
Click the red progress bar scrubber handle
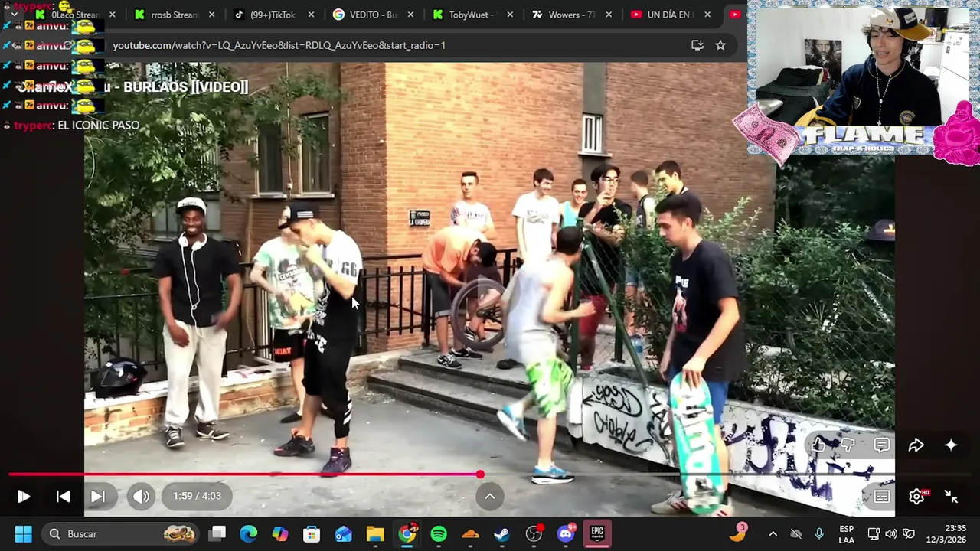(480, 474)
